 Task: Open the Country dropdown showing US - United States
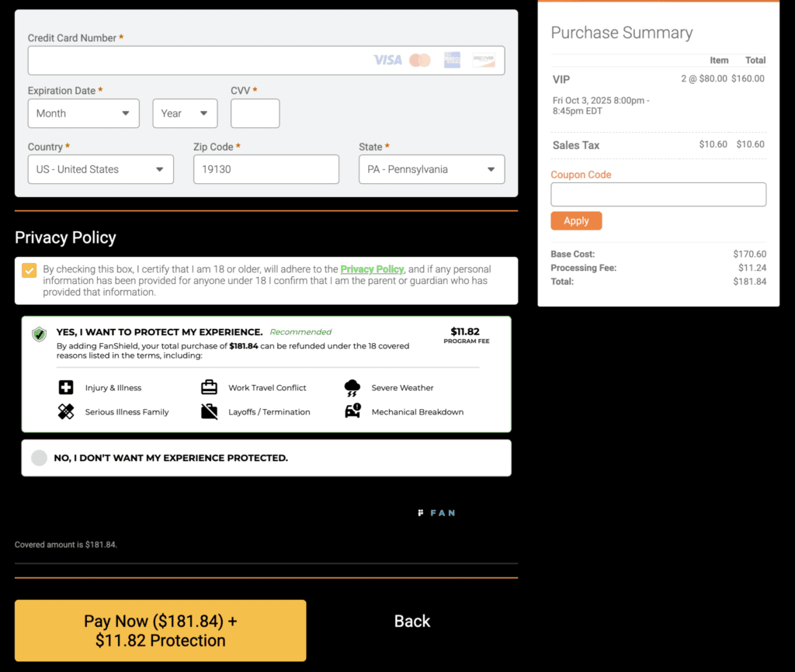[x=100, y=169]
